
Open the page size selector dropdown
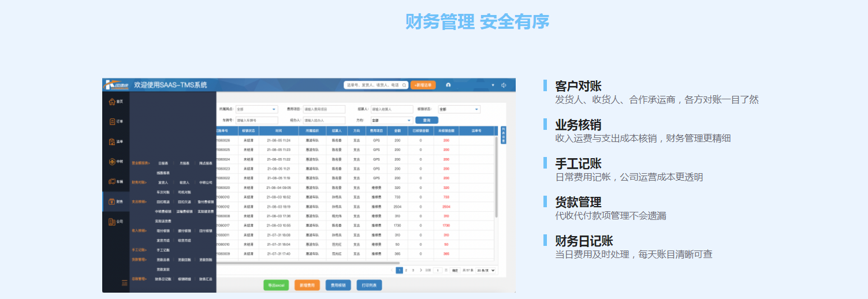point(486,270)
